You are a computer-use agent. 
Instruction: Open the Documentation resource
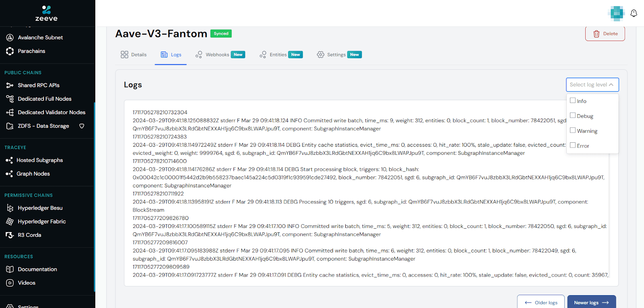coord(37,269)
